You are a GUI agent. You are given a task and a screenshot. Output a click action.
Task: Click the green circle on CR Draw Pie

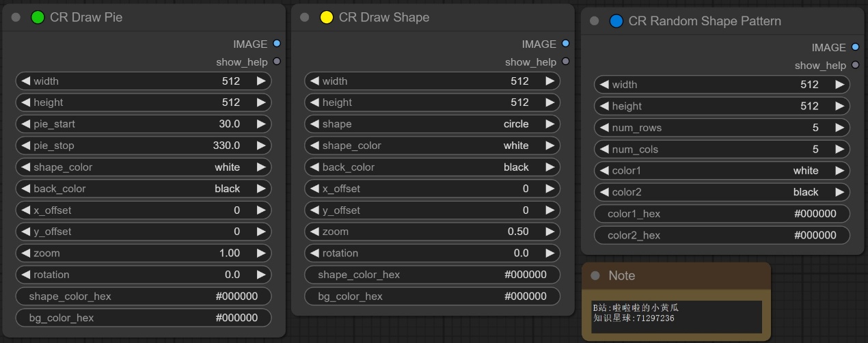point(38,18)
